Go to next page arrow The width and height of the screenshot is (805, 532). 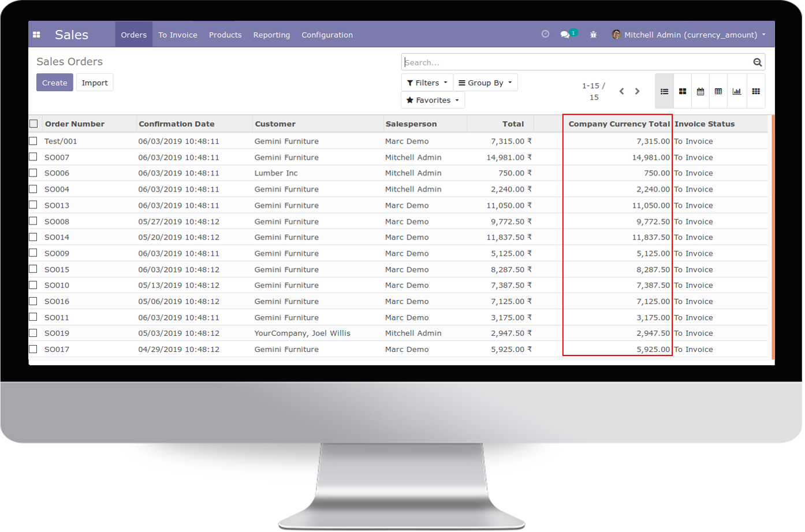pos(637,91)
